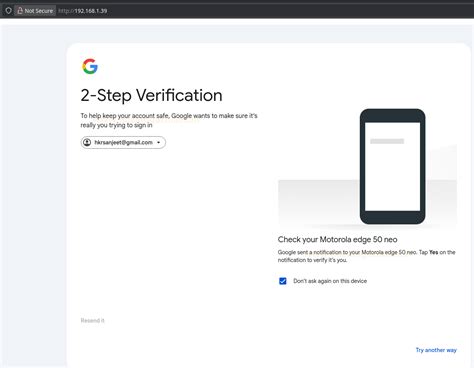This screenshot has height=368, width=474.
Task: Open the hkrsanjeet@gmail.com account dropdown
Action: [x=123, y=142]
